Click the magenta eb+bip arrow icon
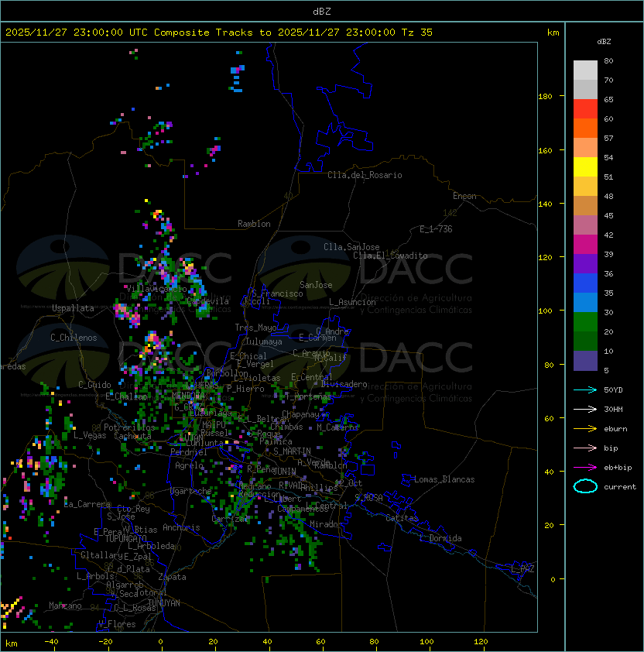The image size is (644, 652). 585,468
